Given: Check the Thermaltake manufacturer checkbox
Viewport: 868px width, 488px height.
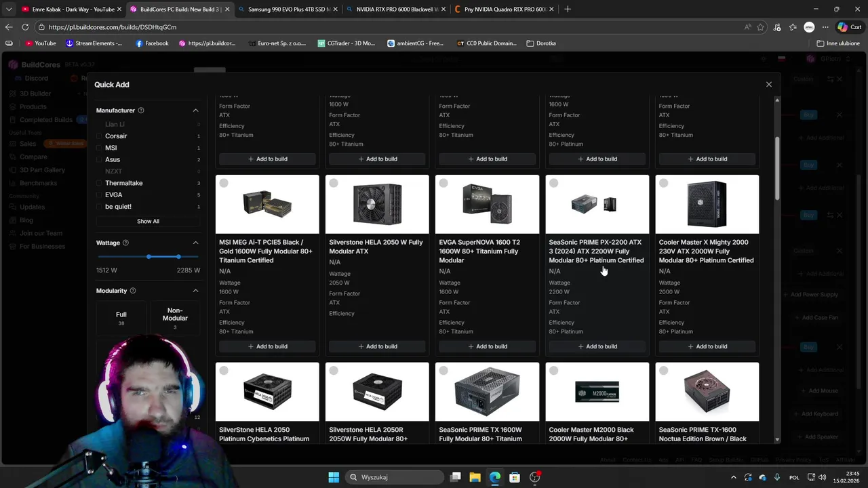Looking at the screenshot, I should point(99,183).
